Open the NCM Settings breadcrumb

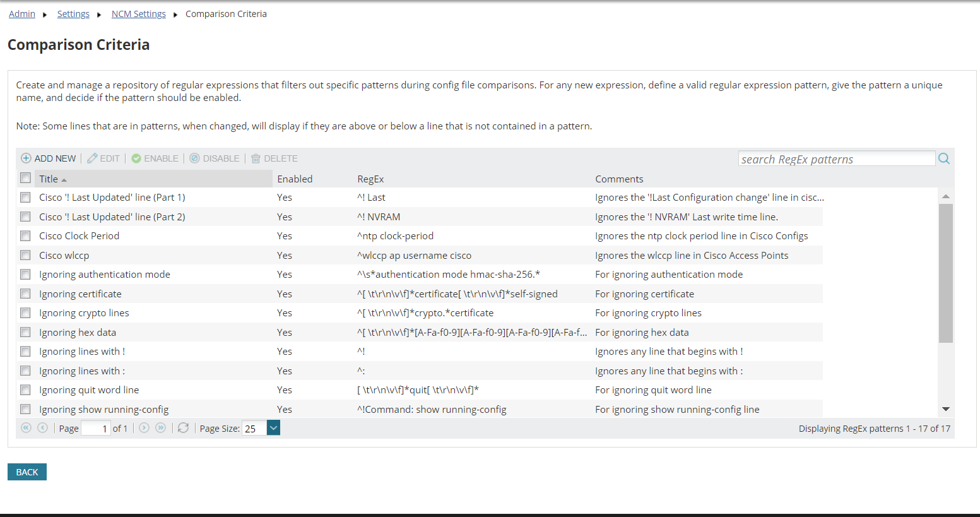139,14
